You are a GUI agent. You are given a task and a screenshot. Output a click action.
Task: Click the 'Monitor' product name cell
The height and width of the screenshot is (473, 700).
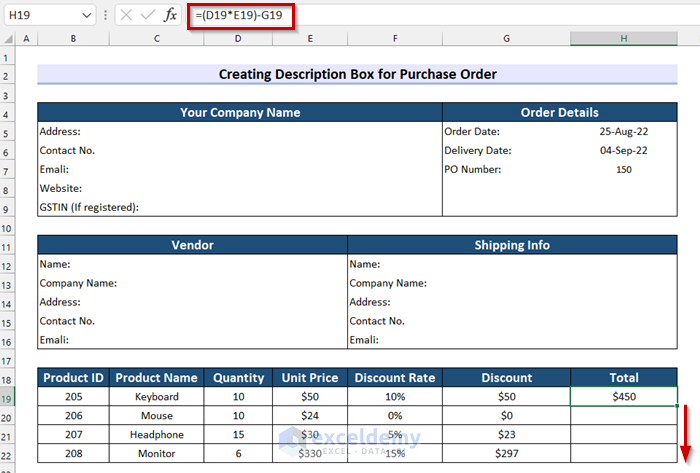[157, 454]
